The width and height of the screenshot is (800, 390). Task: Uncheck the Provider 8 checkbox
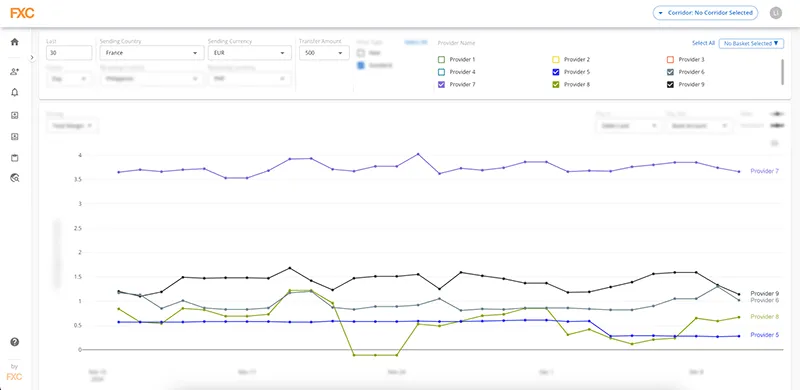556,84
